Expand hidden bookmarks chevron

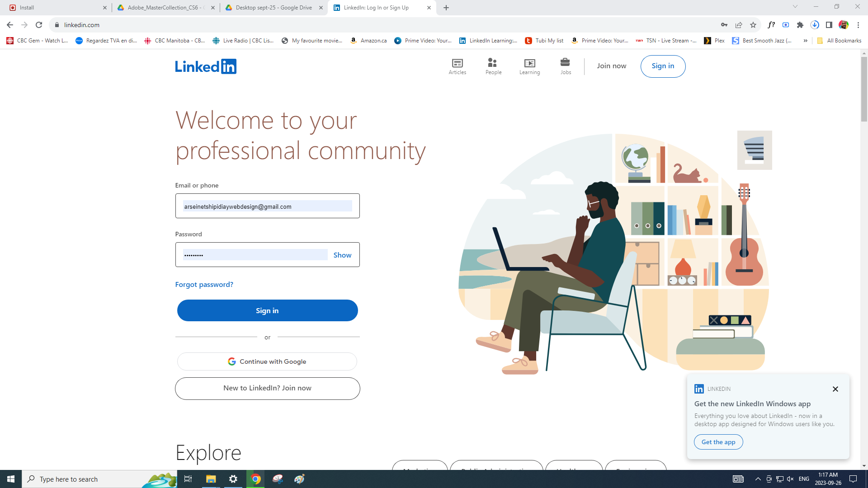coord(805,41)
